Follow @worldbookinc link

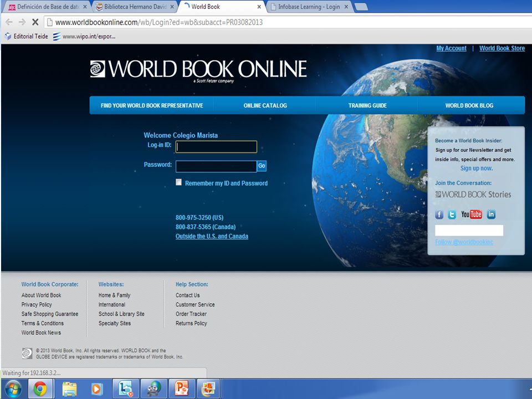pos(464,242)
